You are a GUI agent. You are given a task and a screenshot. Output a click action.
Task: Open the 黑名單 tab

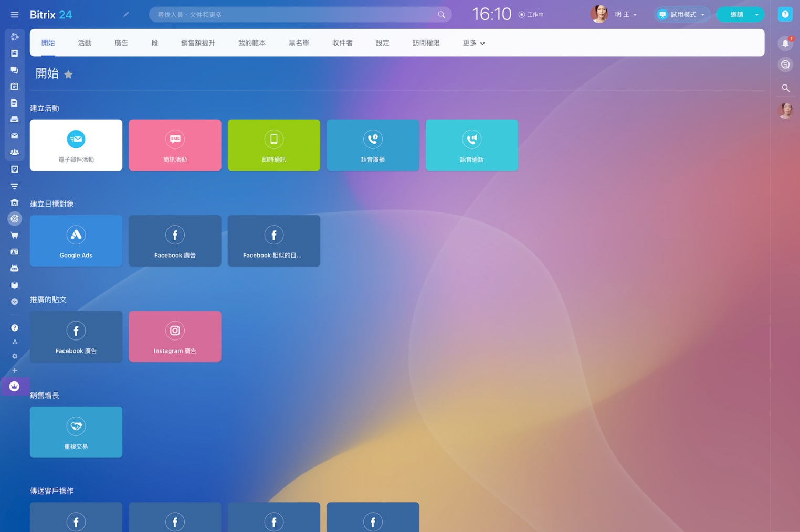299,43
